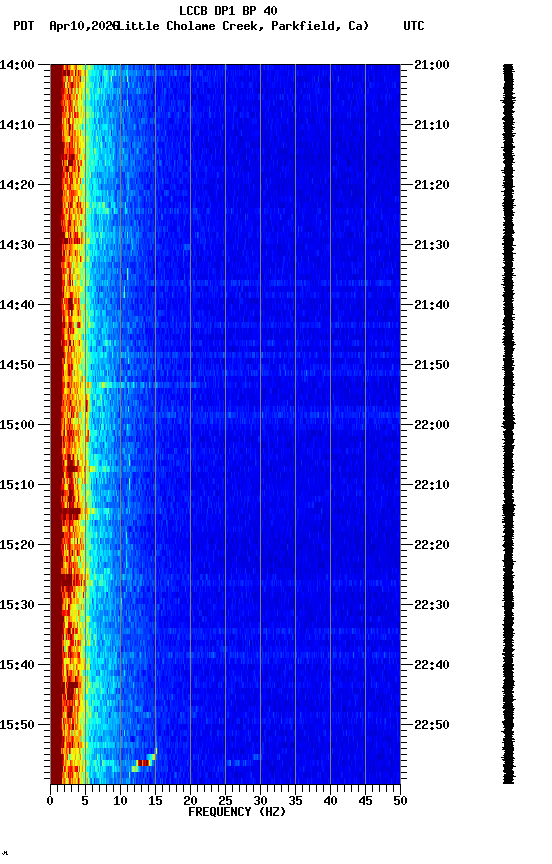Click the '21:30' UTC time label

(432, 245)
